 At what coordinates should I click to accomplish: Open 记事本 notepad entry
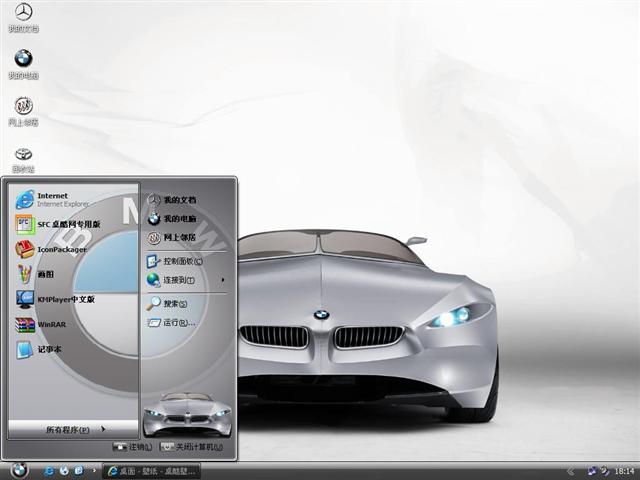(x=50, y=349)
